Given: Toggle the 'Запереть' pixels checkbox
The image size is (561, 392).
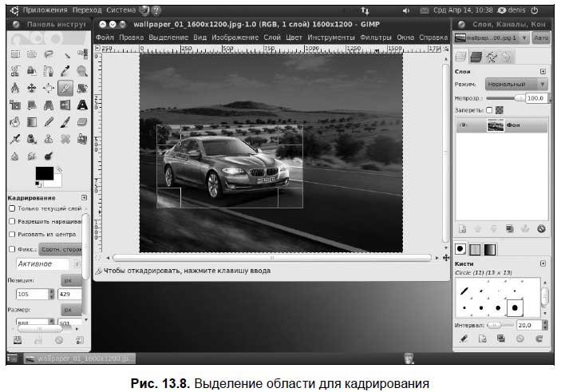Looking at the screenshot, I should pos(489,110).
